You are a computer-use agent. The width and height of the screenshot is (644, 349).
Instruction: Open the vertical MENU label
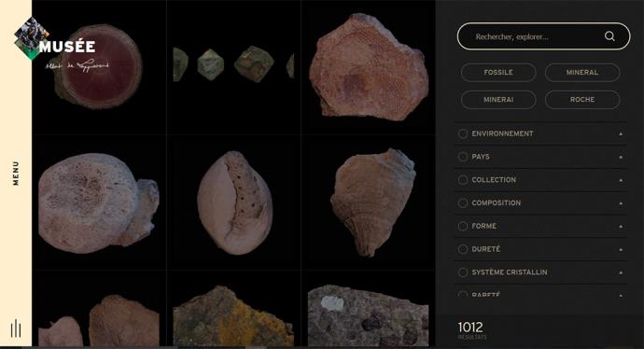tap(16, 174)
